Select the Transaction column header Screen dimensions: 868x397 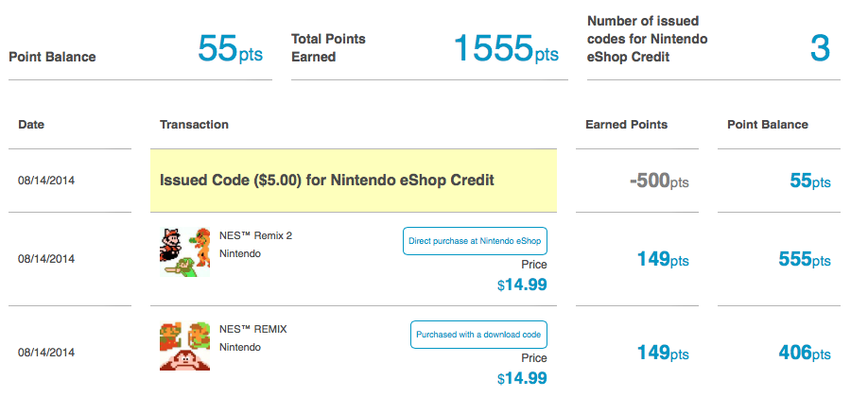coord(194,125)
